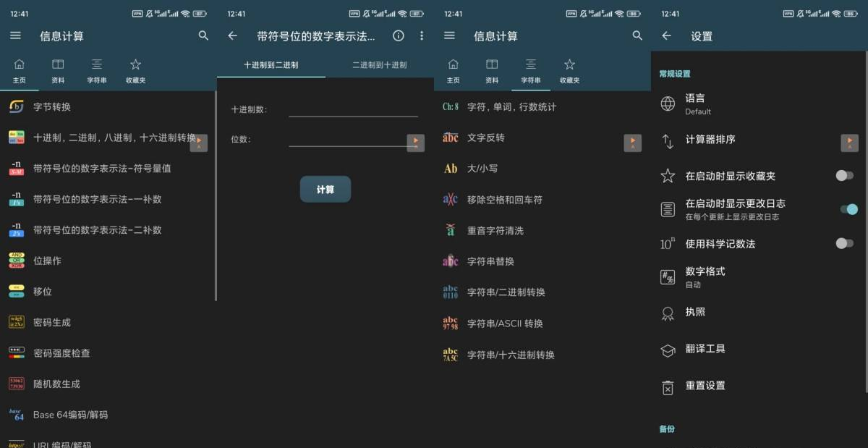The image size is (868, 448).
Task: Open 翻译工具 entry
Action: coord(759,350)
